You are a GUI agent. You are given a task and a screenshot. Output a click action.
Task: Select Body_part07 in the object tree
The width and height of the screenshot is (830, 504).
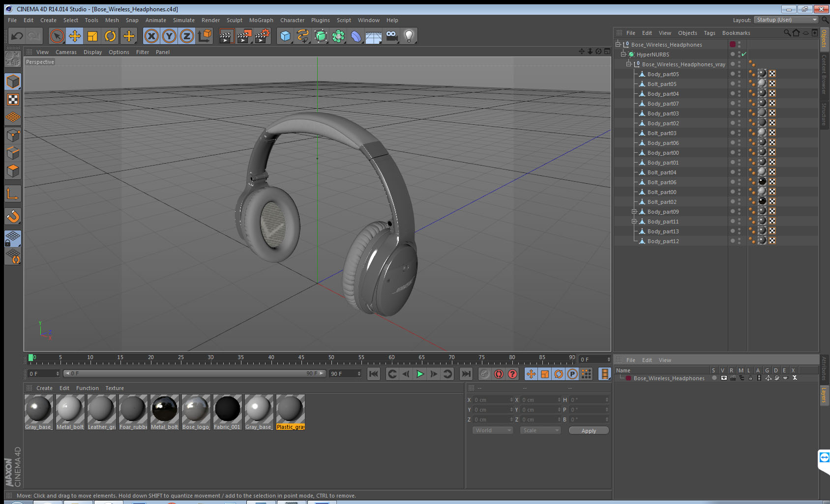pyautogui.click(x=663, y=104)
